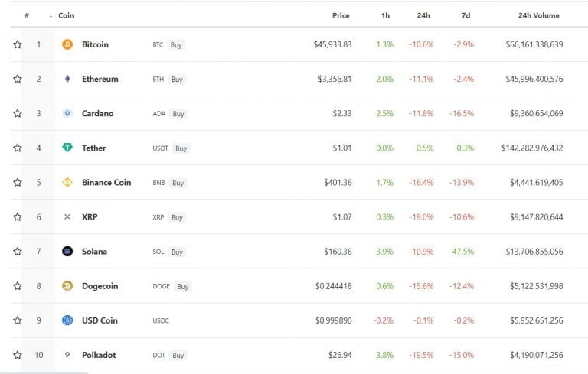Viewport: 588px width, 374px height.
Task: Click the Tether green logo icon
Action: (67, 148)
